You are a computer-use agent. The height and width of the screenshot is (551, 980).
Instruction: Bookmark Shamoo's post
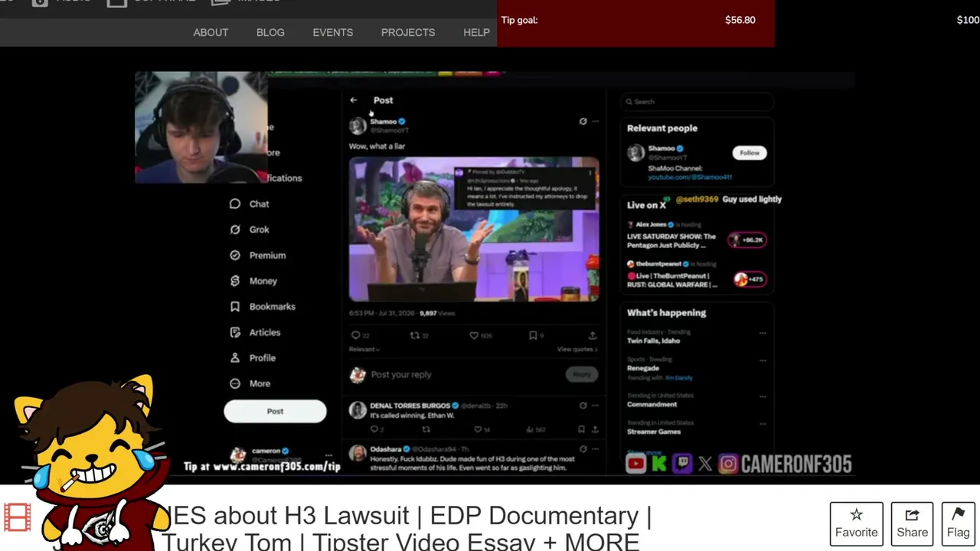pos(533,335)
